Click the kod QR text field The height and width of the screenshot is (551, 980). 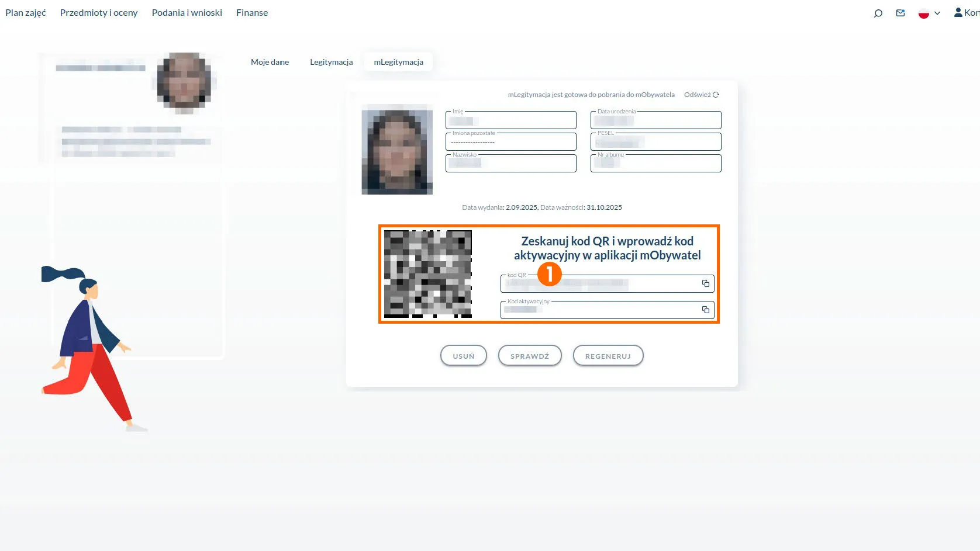[x=608, y=283]
